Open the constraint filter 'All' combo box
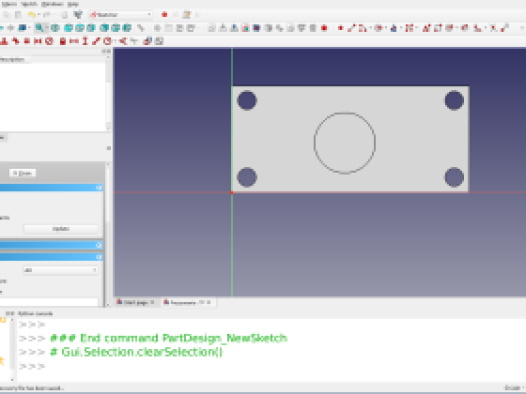Image resolution: width=526 pixels, height=394 pixels. tap(61, 270)
